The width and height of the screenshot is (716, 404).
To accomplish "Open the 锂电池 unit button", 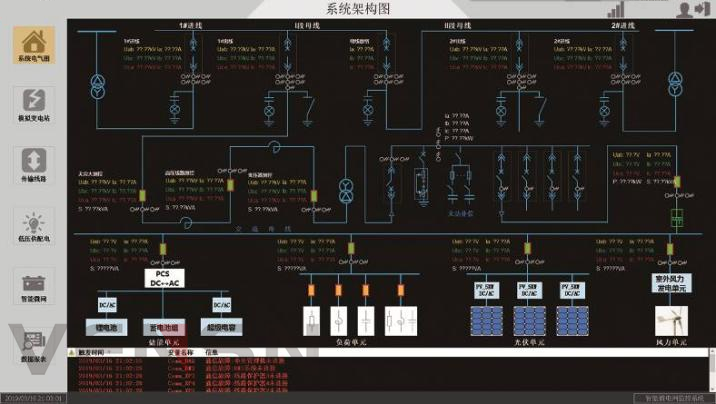I will pyautogui.click(x=106, y=327).
